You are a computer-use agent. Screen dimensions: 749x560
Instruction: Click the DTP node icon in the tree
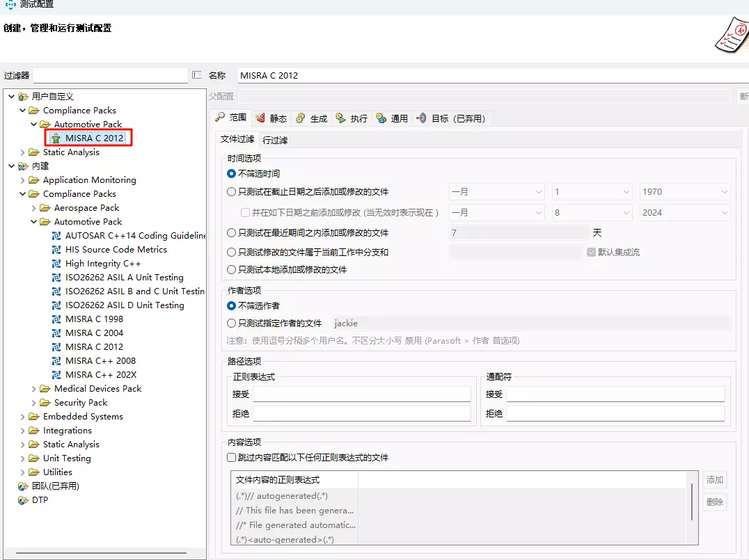tap(23, 500)
